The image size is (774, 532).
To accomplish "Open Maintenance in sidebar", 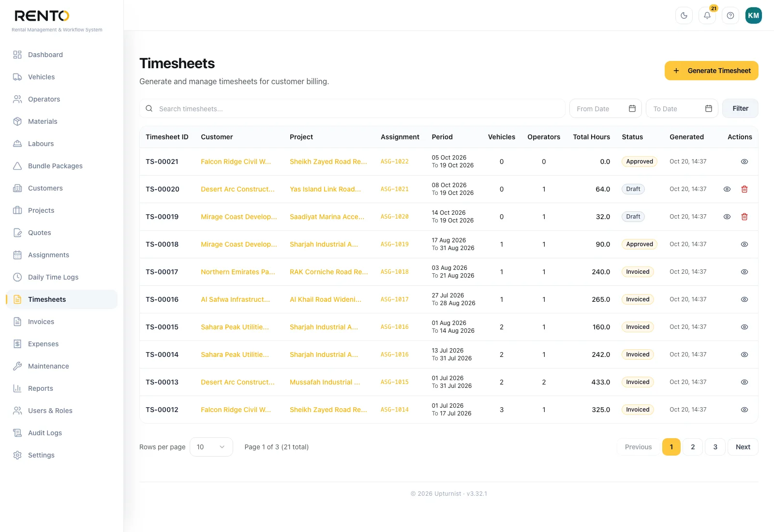I will [x=61, y=366].
